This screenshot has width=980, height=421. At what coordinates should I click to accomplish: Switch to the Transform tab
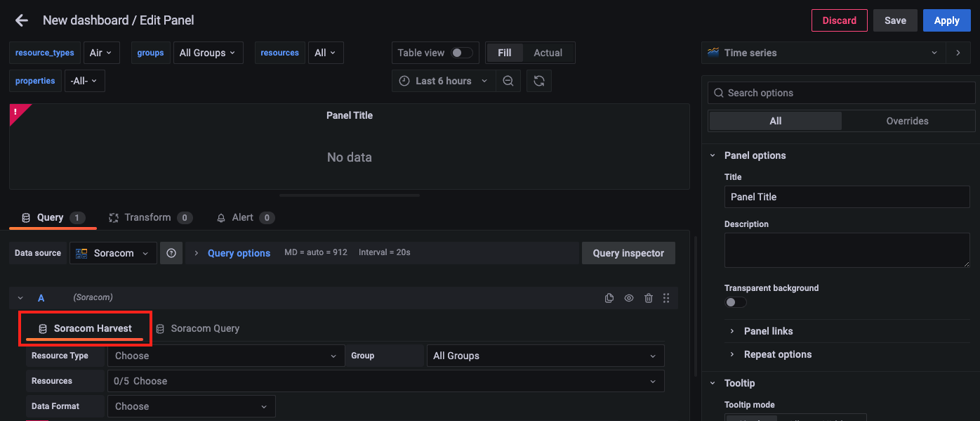coord(150,218)
